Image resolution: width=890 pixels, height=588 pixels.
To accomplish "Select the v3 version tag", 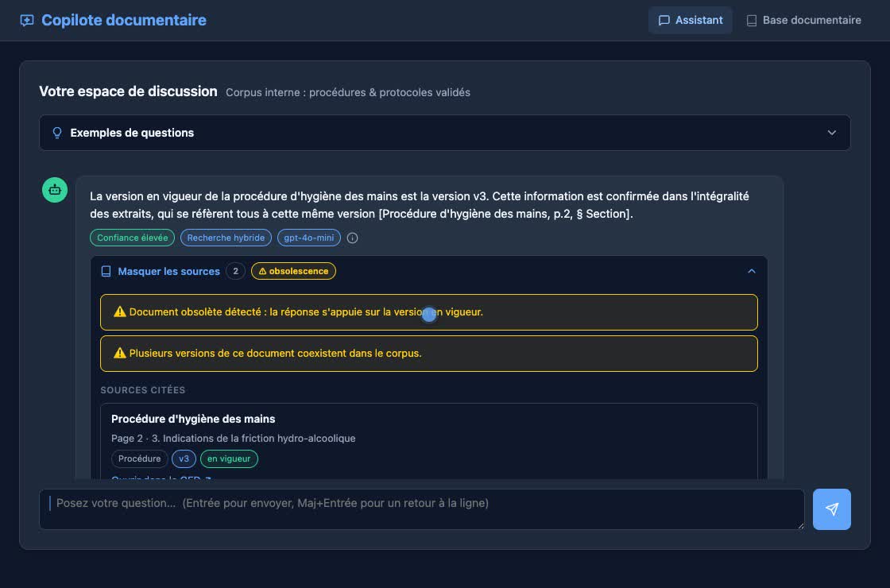I will (x=184, y=458).
